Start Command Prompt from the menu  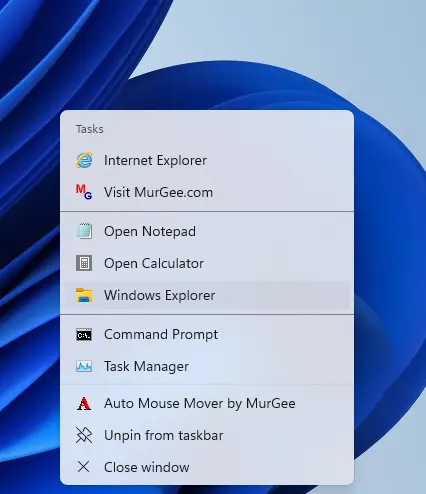207,334
